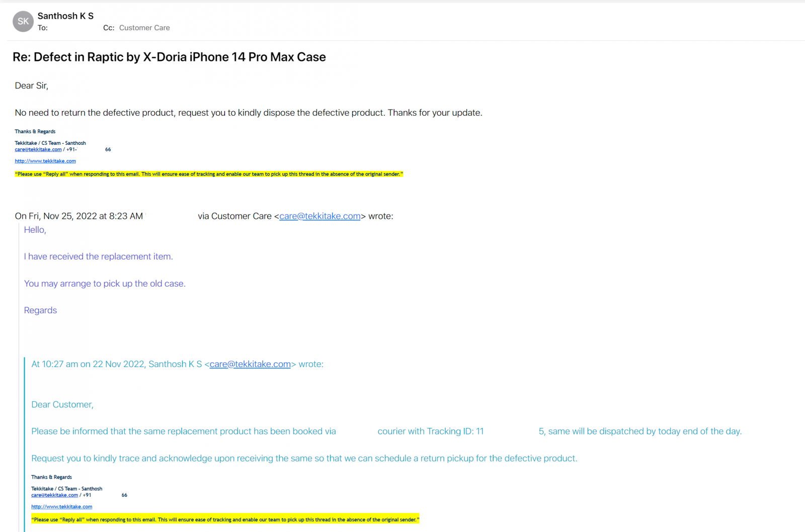Image resolution: width=805 pixels, height=532 pixels.
Task: Click 'Dear Sir,' greeting line
Action: (32, 85)
